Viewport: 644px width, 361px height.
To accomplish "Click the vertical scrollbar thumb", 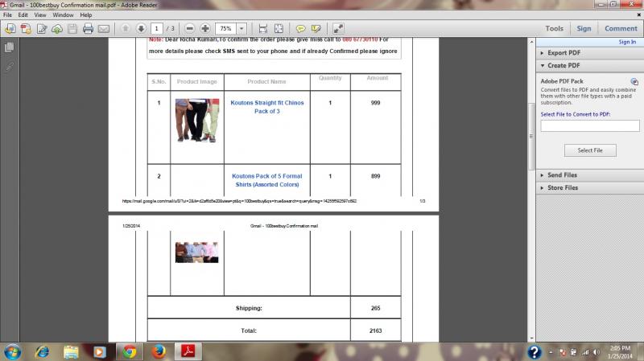I will [x=531, y=136].
